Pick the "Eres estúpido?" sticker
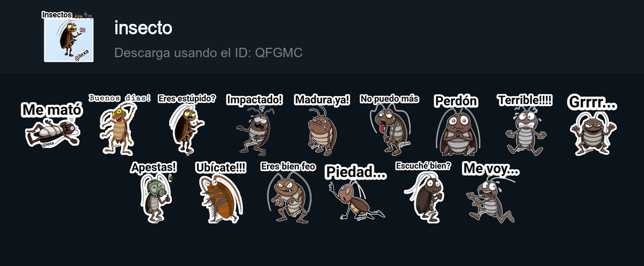 [x=187, y=125]
